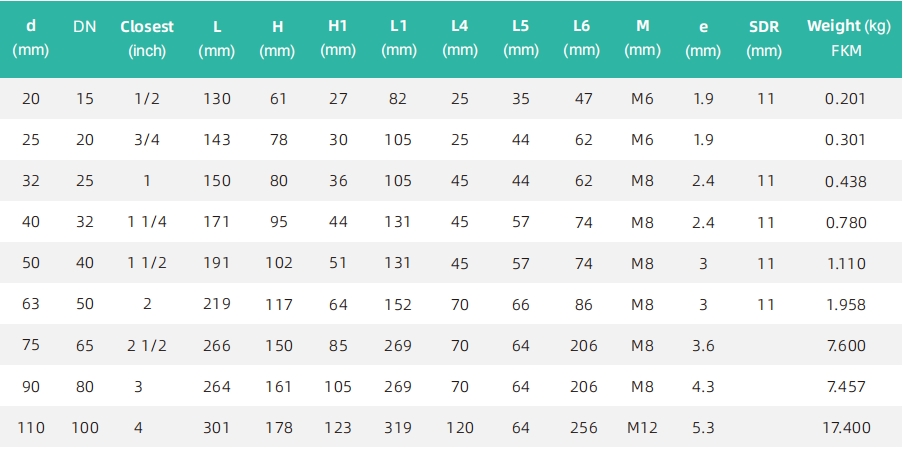Screen dimensions: 906x451
Task: Click the SDR (mm) column header
Action: [764, 39]
